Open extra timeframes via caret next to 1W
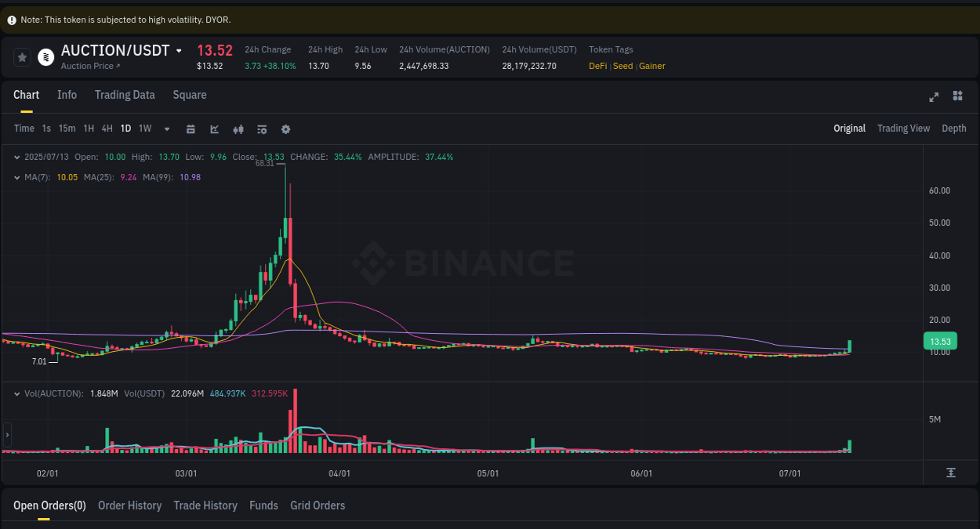The width and height of the screenshot is (980, 529). 166,129
